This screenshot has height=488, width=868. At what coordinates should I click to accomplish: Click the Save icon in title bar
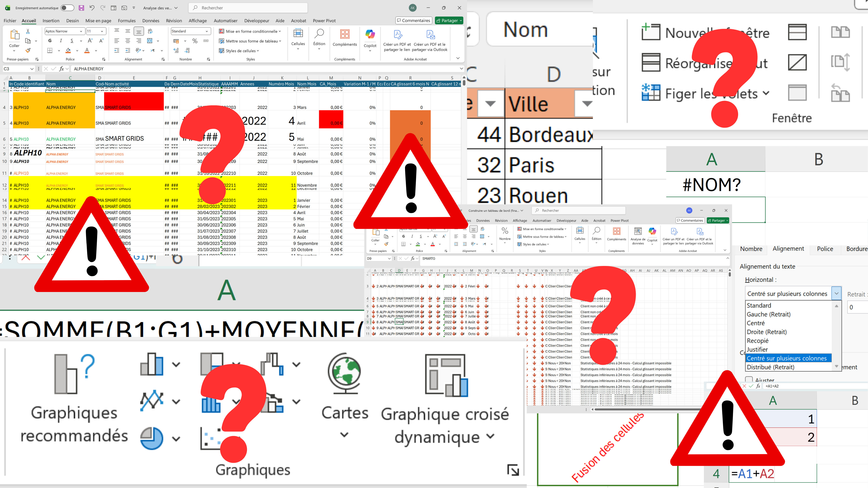coord(81,8)
